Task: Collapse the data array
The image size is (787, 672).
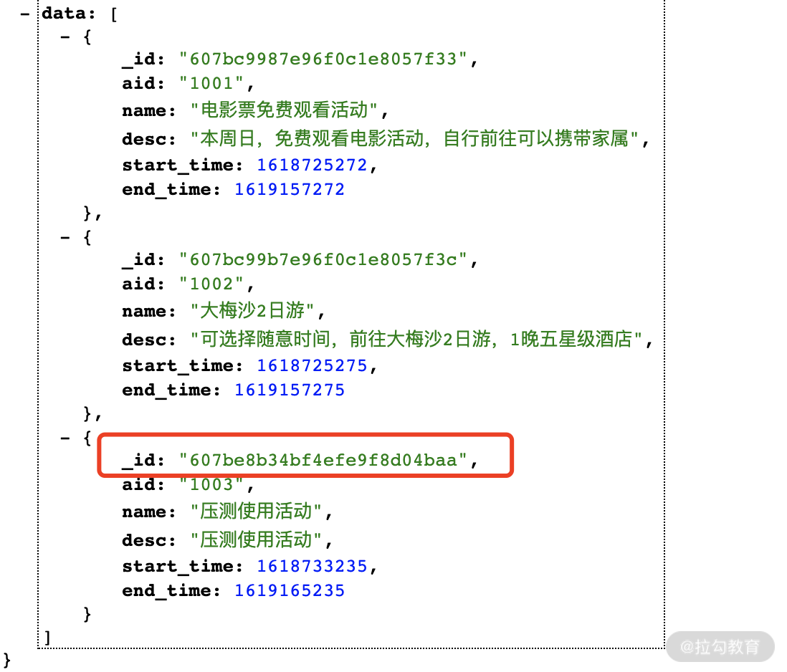Action: tap(24, 14)
